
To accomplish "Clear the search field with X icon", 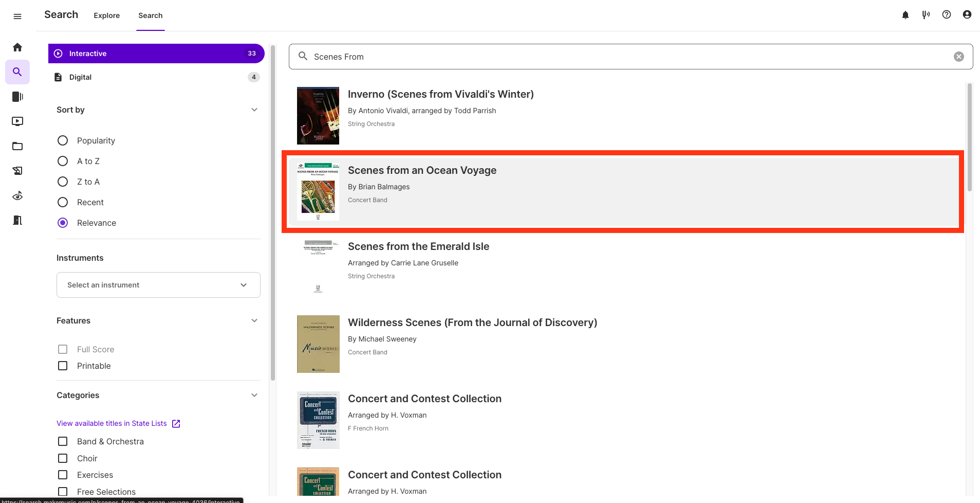I will pos(959,57).
